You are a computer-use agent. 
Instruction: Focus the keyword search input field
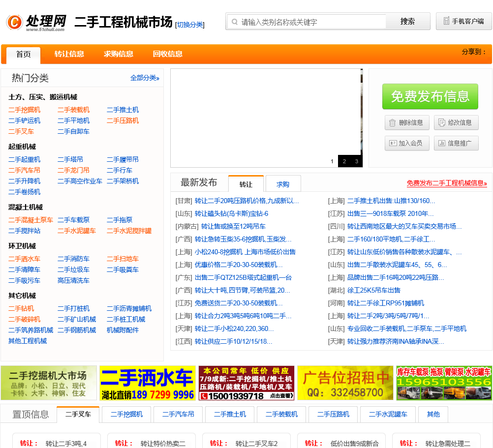307,22
